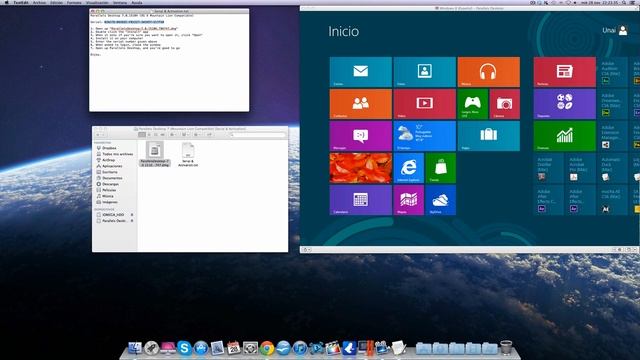This screenshot has height=360, width=640.
Task: Open the Messaging purple chat tile
Action: 360,136
